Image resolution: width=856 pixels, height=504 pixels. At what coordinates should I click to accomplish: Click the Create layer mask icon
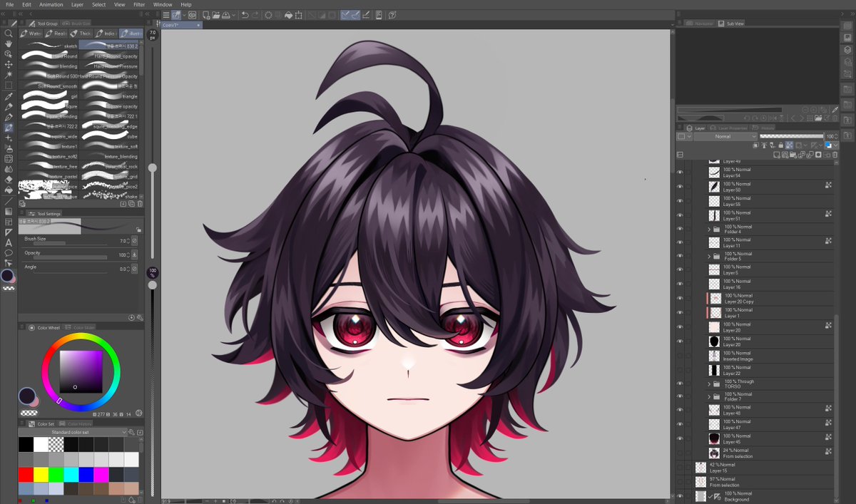point(818,155)
